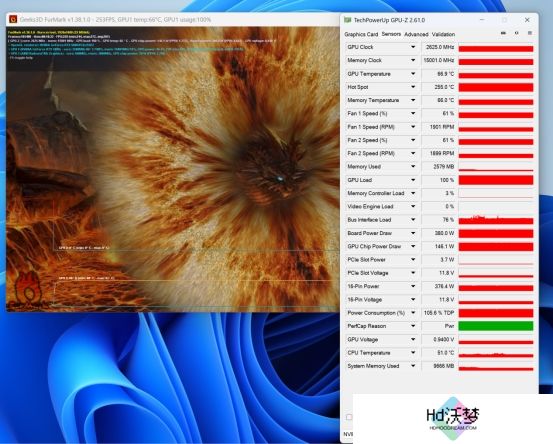Open the GPU Voltage dropdown arrow
This screenshot has width=553, height=444.
pos(413,339)
